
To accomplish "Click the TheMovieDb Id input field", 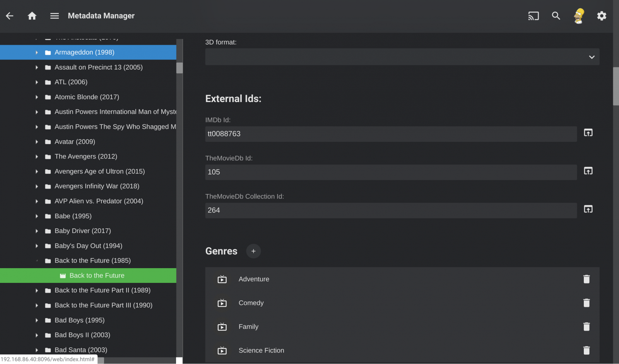I will [x=391, y=172].
